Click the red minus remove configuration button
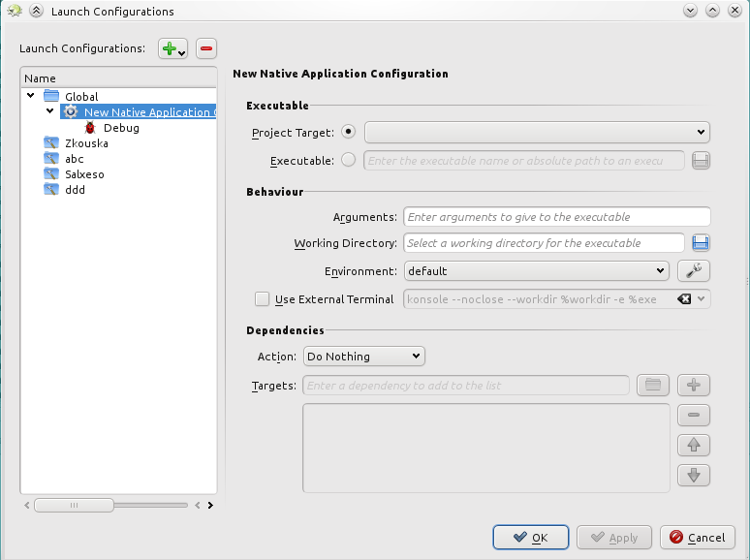Viewport: 750px width, 560px height. (206, 48)
